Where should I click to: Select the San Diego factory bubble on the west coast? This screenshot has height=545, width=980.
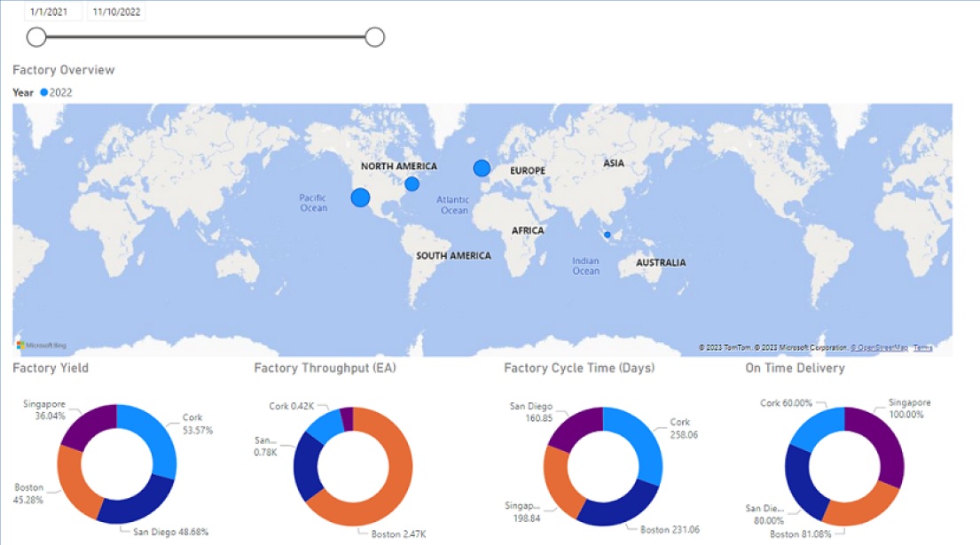[x=359, y=198]
